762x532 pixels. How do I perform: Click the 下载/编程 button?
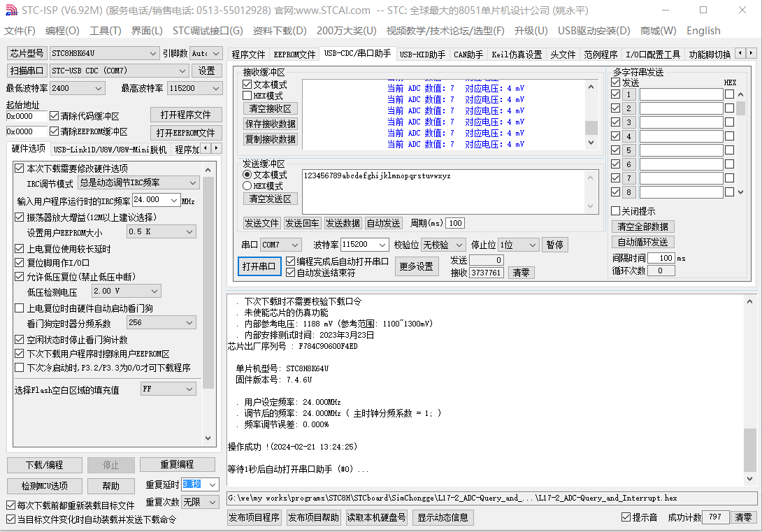(44, 465)
